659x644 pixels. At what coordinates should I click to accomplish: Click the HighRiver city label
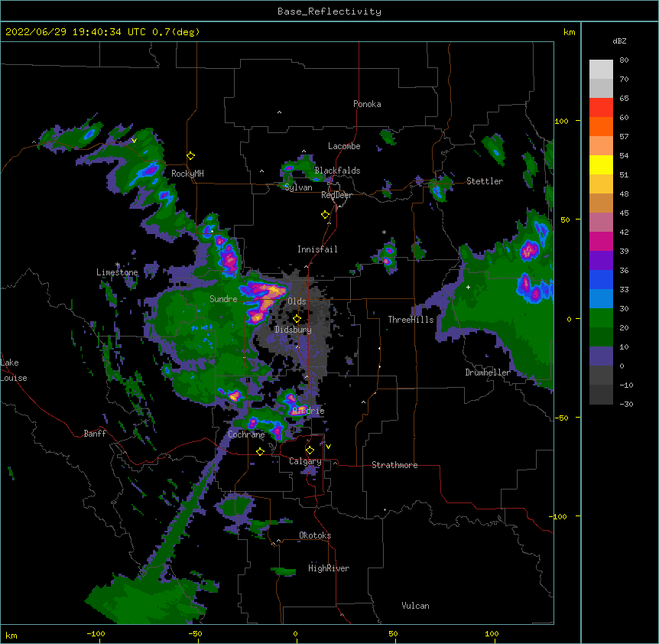(329, 568)
